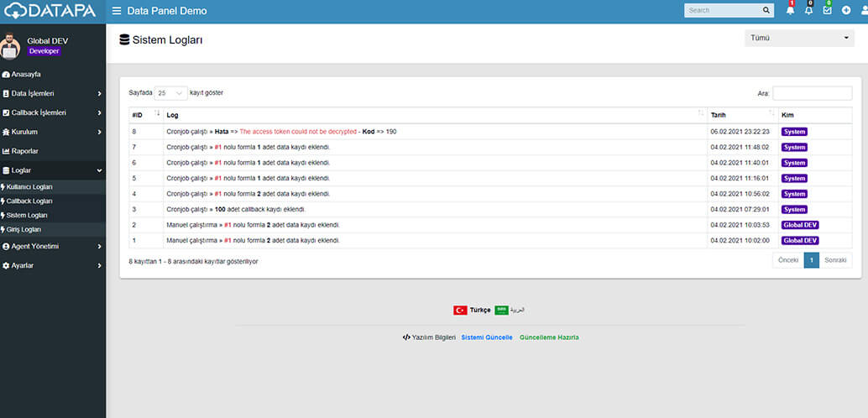The height and width of the screenshot is (418, 868).
Task: Click the magnifier icon in the Search box
Action: click(x=766, y=10)
